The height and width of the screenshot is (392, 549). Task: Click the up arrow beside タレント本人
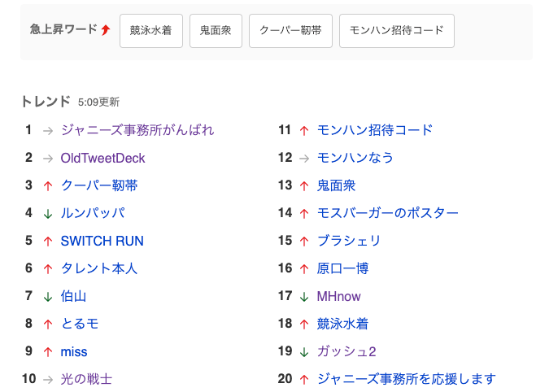point(48,269)
